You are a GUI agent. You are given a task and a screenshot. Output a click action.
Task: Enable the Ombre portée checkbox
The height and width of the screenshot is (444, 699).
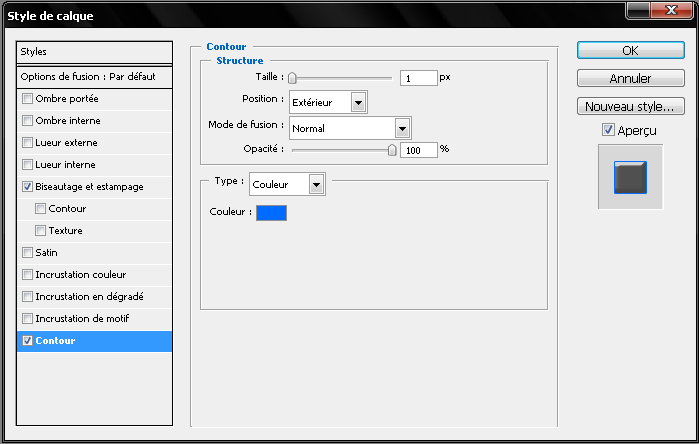click(27, 99)
